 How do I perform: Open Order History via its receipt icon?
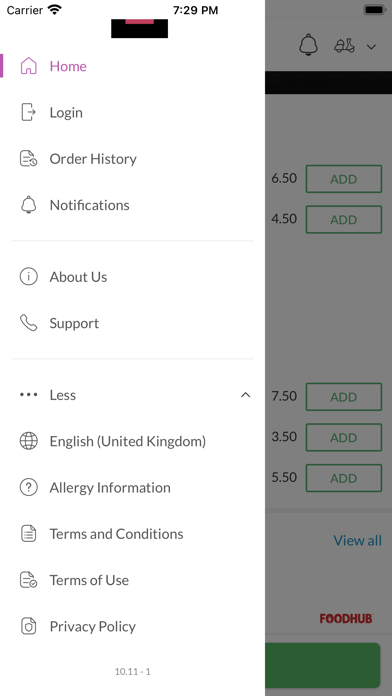click(x=28, y=158)
